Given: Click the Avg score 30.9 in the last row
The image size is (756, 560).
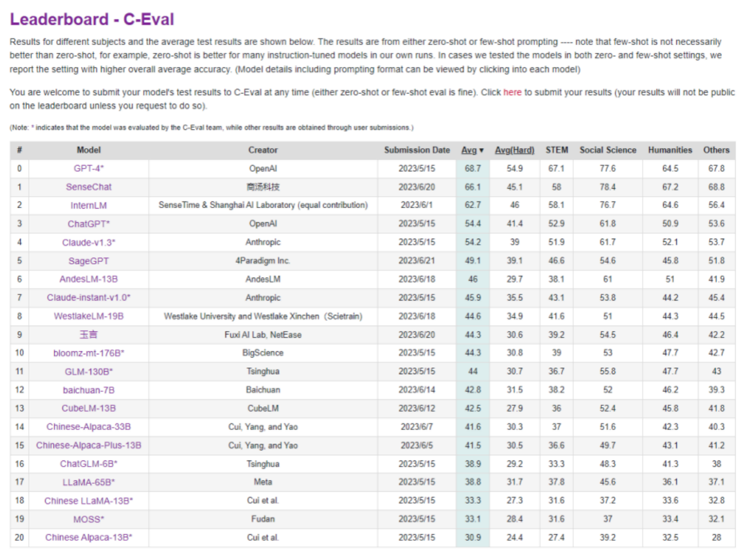Looking at the screenshot, I should pyautogui.click(x=473, y=538).
